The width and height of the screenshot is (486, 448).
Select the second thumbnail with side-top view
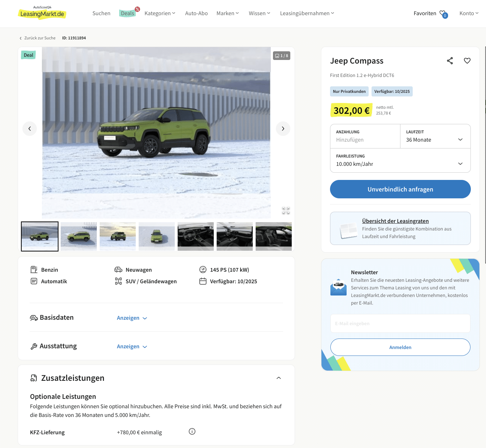coord(79,236)
